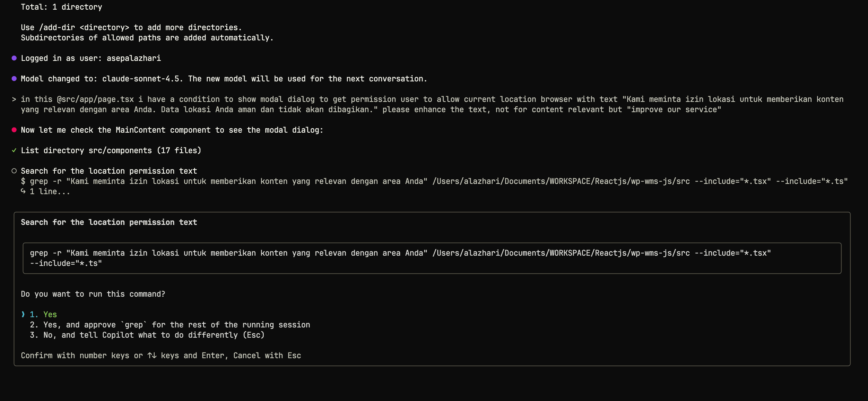This screenshot has height=401, width=868.
Task: Click the selection arrow beside "1. Yes"
Action: (23, 314)
